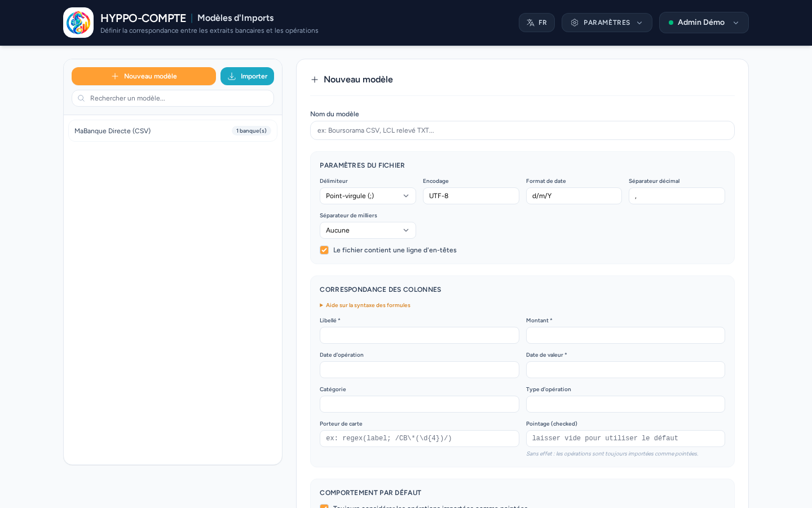Click the Catégorie input field

click(x=420, y=404)
